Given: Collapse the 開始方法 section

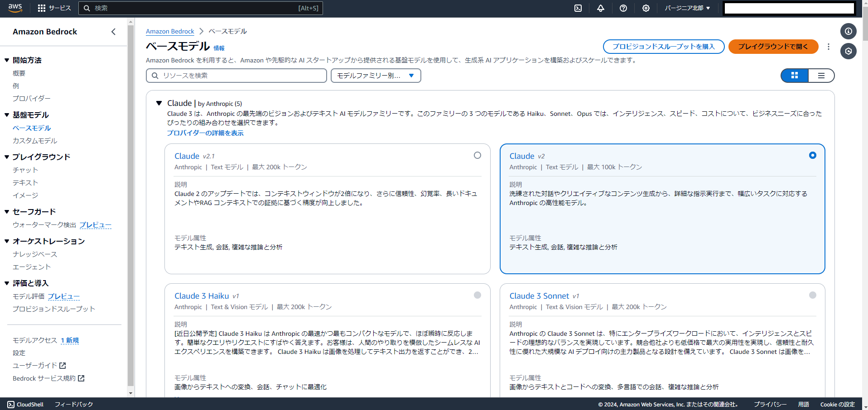Looking at the screenshot, I should click(x=7, y=60).
